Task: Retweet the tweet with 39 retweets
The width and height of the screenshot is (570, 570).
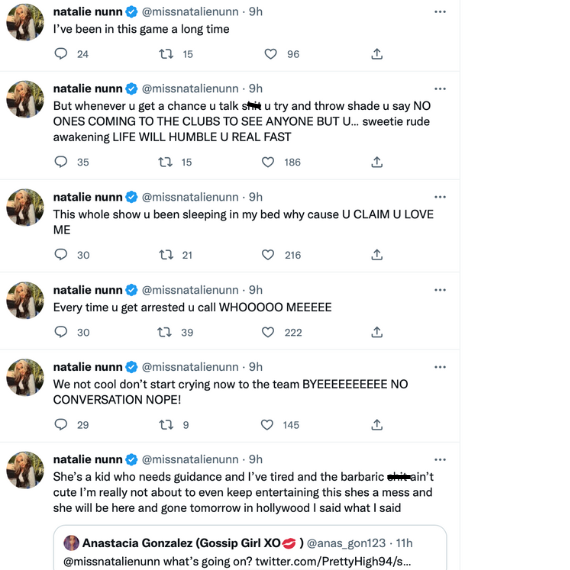Action: point(164,332)
